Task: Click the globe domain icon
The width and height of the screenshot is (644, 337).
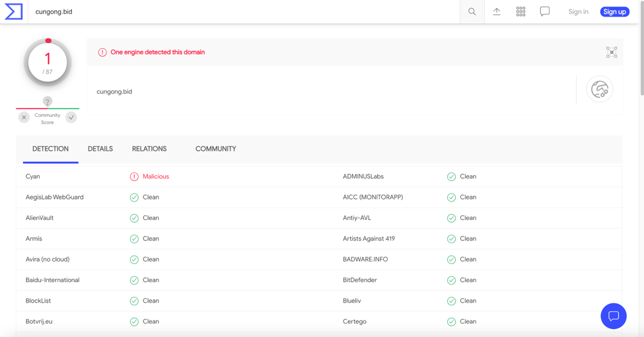Action: [600, 89]
